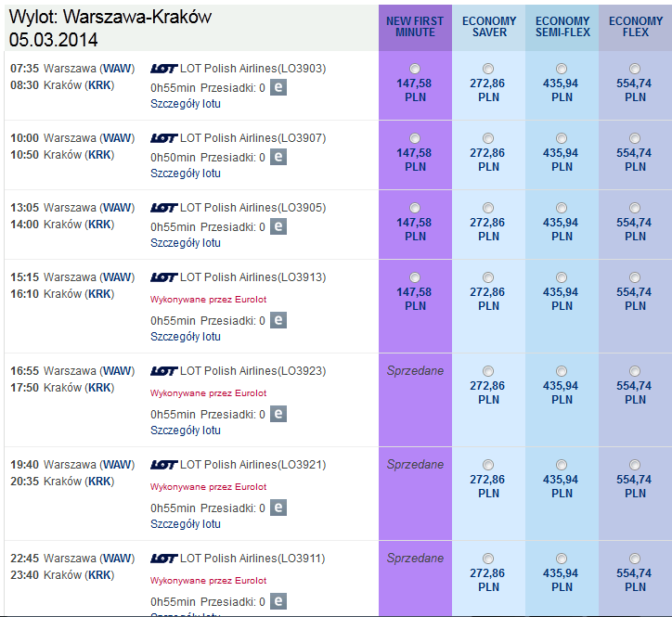Click the LOT logo next to flight LO3905
The width and height of the screenshot is (672, 617).
163,208
